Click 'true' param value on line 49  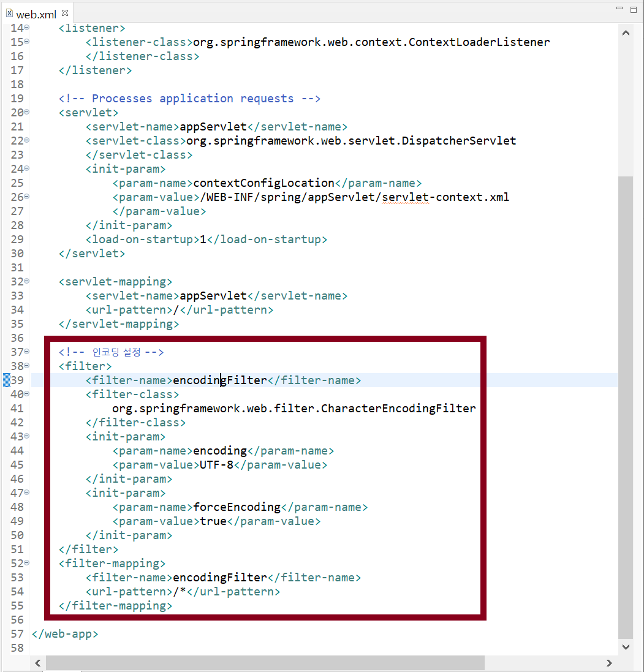tap(213, 521)
